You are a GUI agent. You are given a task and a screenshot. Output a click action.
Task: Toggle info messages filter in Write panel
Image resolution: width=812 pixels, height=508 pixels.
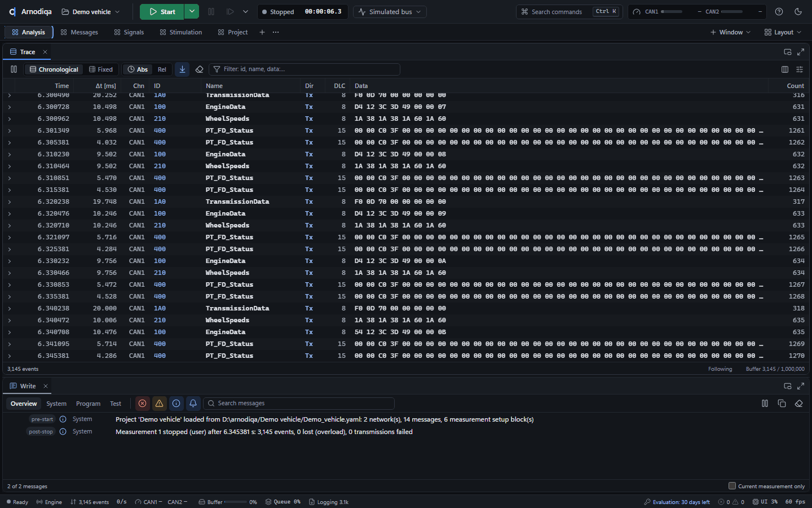click(176, 403)
